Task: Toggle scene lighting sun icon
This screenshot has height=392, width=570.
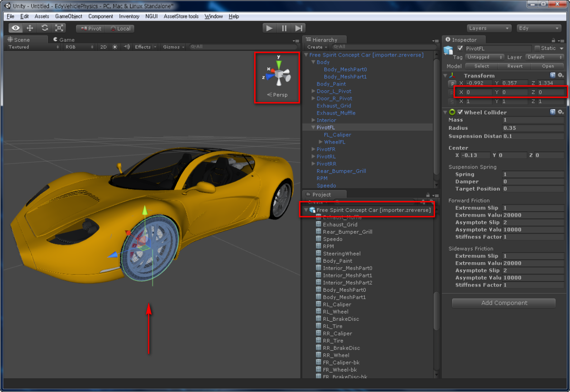Action: (115, 47)
